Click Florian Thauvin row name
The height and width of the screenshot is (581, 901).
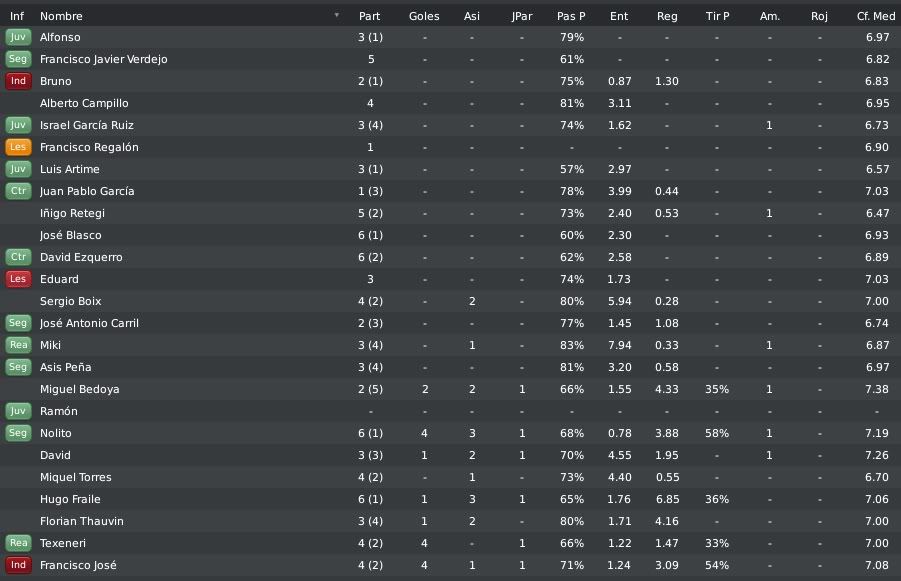[82, 521]
